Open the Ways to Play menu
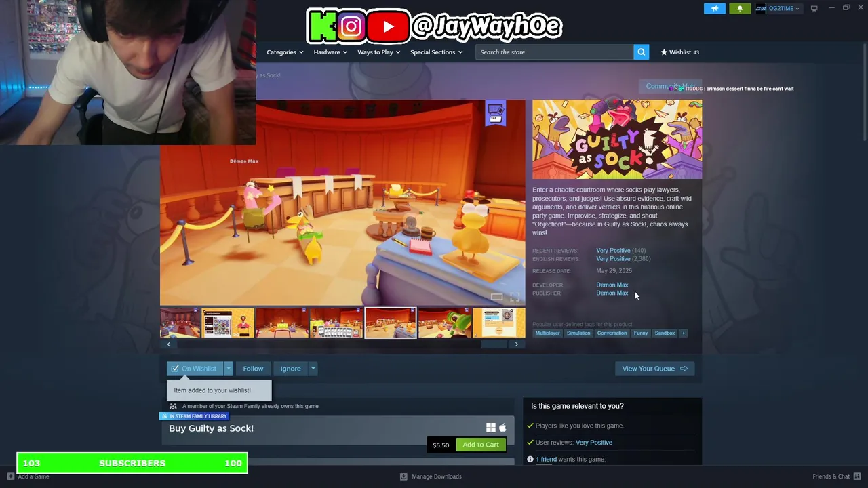The height and width of the screenshot is (488, 868). (379, 52)
